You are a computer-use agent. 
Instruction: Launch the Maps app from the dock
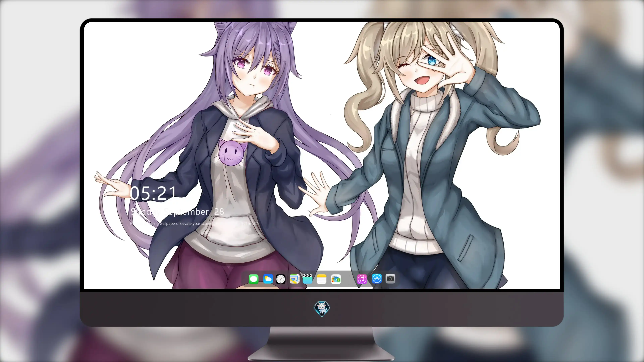point(294,279)
